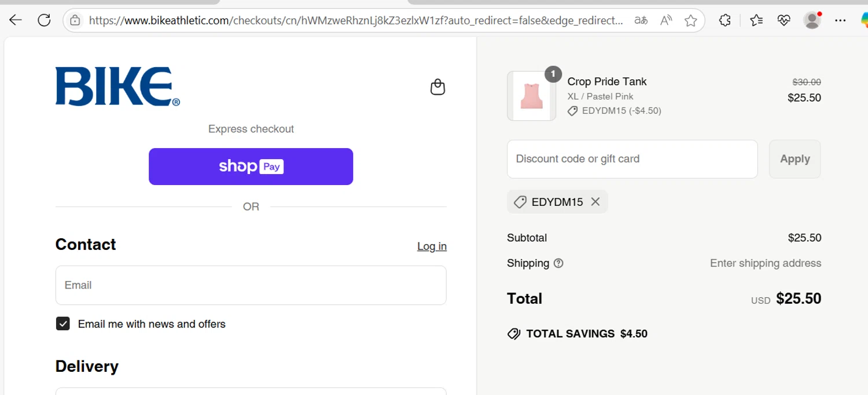Open the Log in link
This screenshot has height=395, width=868.
click(x=432, y=246)
